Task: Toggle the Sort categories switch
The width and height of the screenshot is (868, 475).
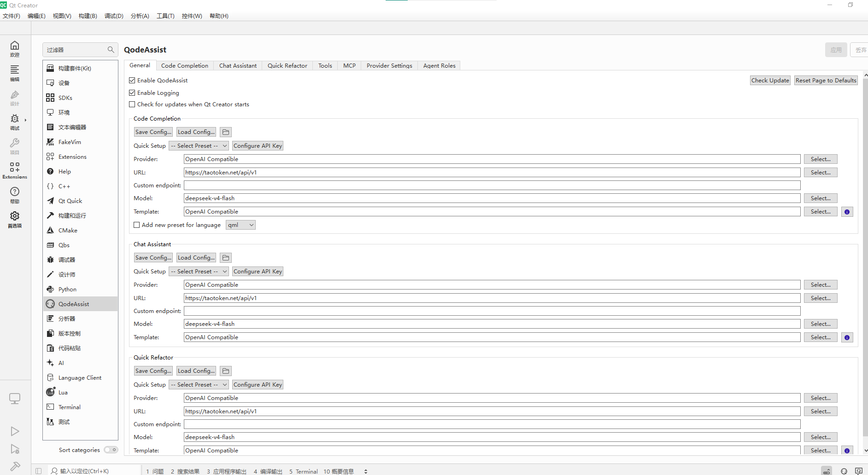Action: (x=111, y=450)
